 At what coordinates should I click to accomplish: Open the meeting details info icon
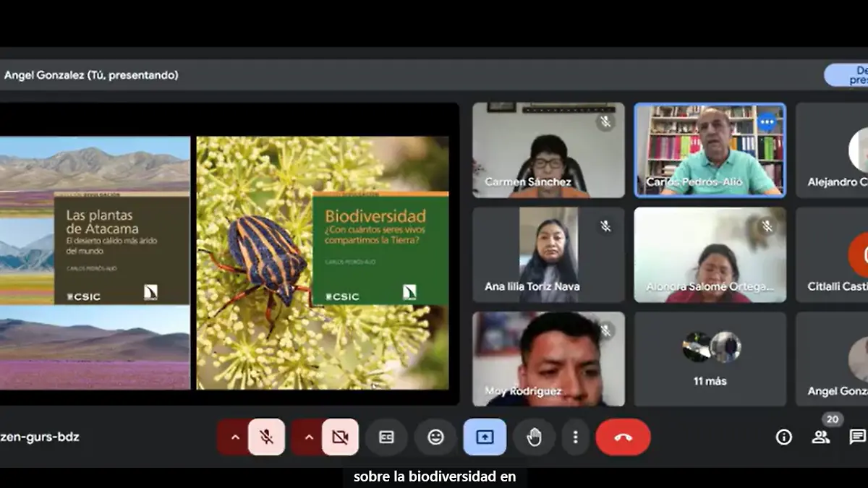[783, 437]
